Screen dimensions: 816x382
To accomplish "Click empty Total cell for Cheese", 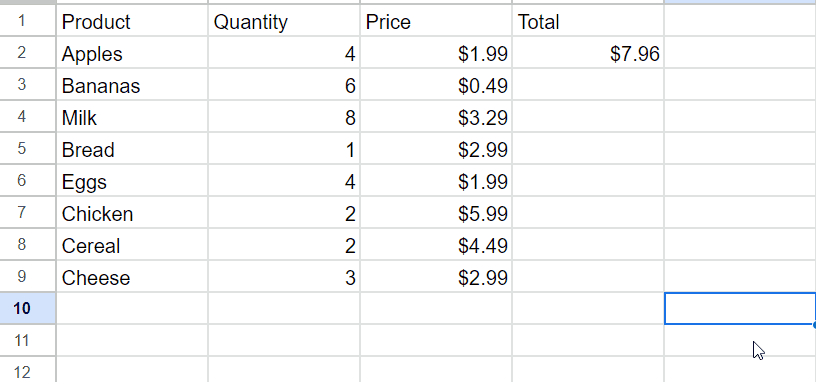I will [x=588, y=277].
